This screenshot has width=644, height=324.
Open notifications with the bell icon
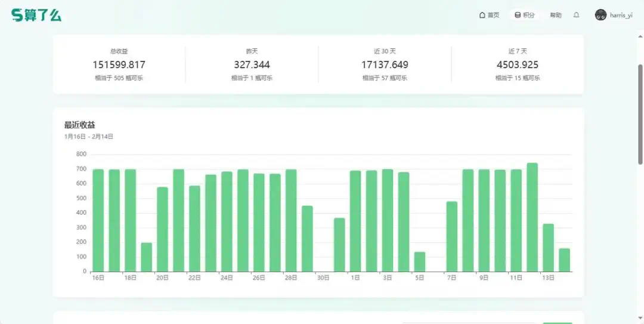(576, 16)
